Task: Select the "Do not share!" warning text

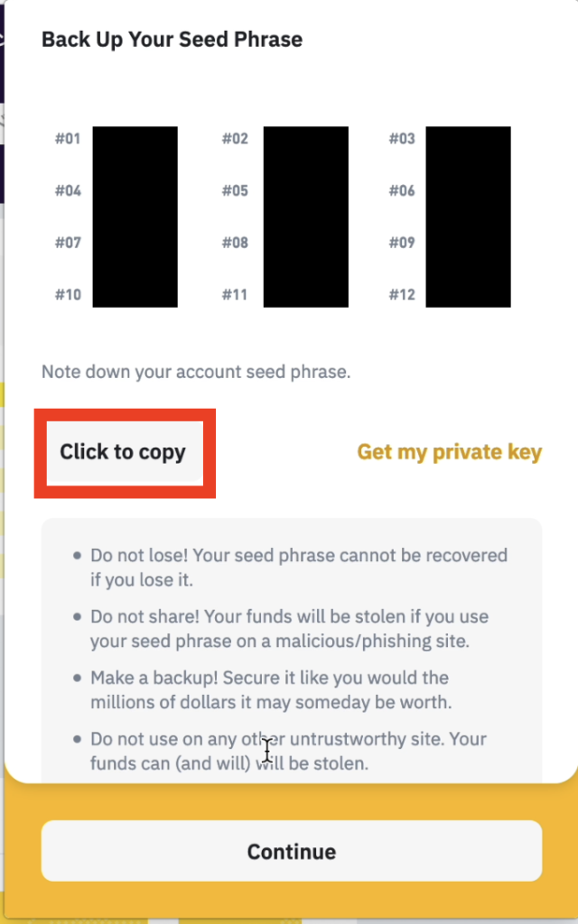Action: point(289,629)
